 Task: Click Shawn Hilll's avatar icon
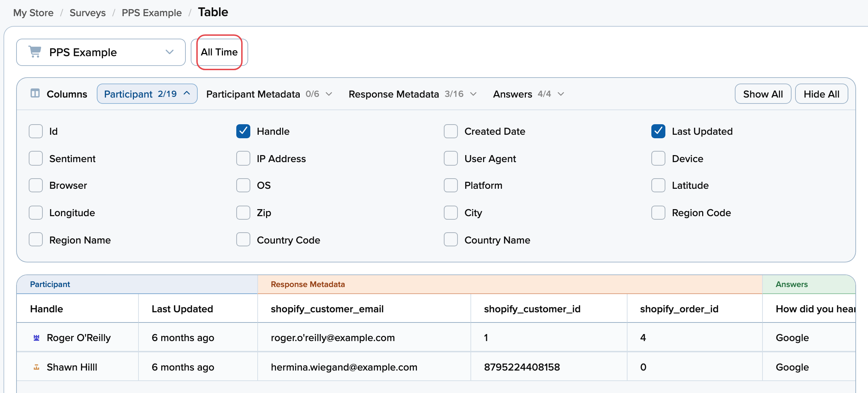pos(36,367)
